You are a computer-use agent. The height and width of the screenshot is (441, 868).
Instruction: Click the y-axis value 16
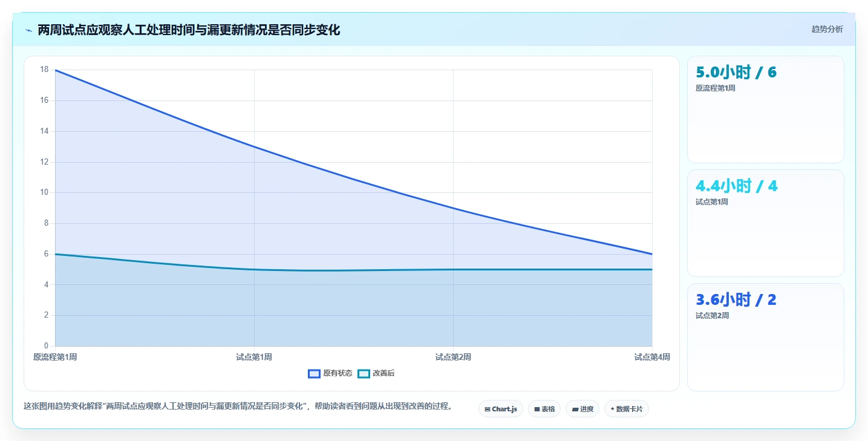[x=44, y=100]
